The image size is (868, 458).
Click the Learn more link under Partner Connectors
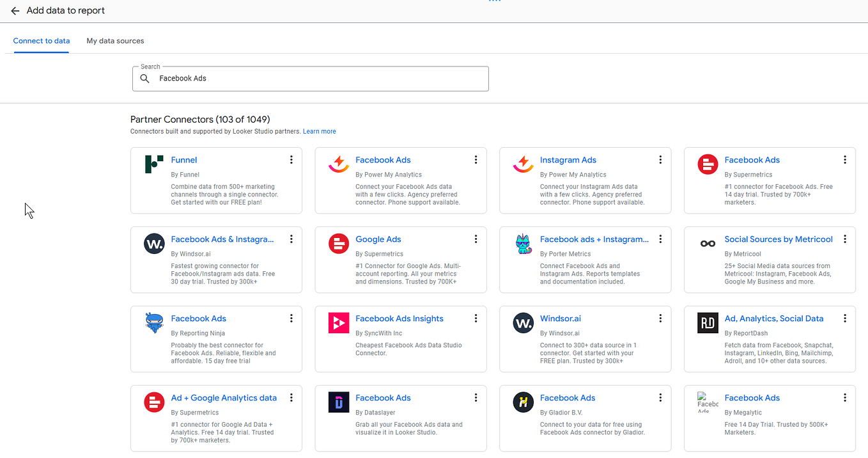click(x=319, y=131)
